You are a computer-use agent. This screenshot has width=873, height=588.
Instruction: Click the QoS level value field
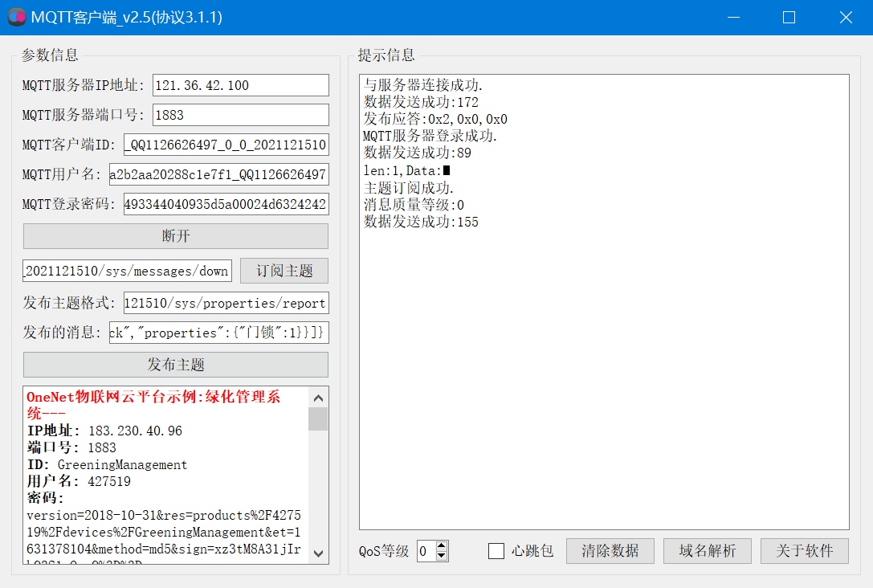[x=426, y=551]
